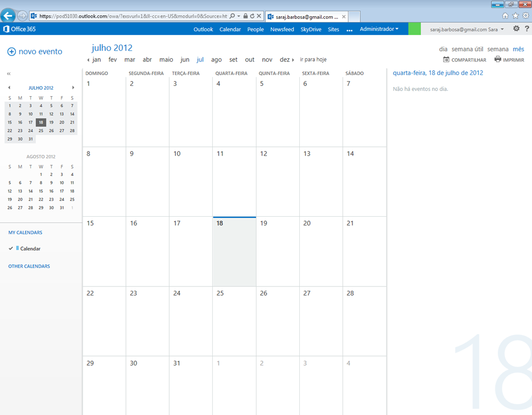Open People in the top navigation
The image size is (532, 415).
click(255, 29)
